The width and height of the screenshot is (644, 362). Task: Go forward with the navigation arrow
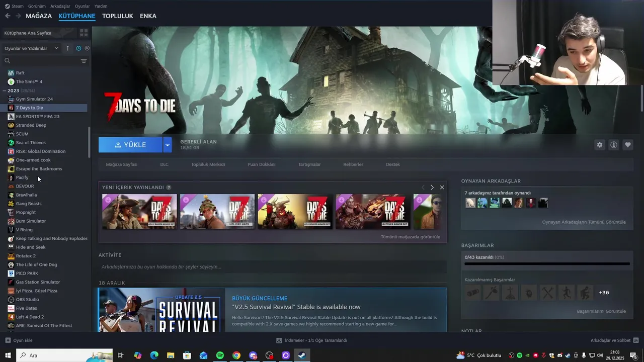click(x=18, y=16)
